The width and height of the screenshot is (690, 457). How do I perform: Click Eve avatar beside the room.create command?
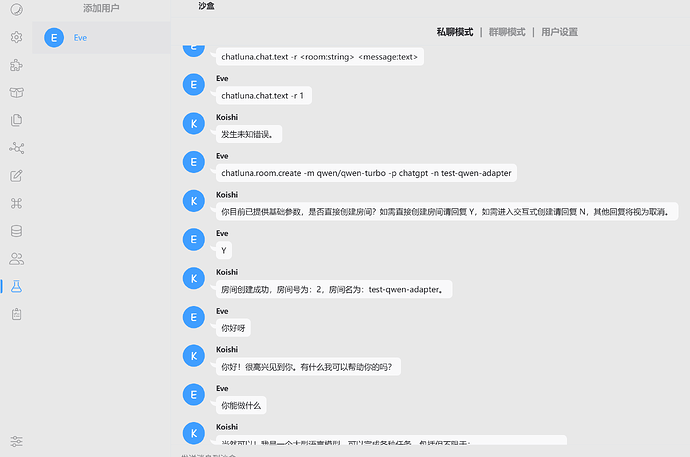tap(194, 162)
